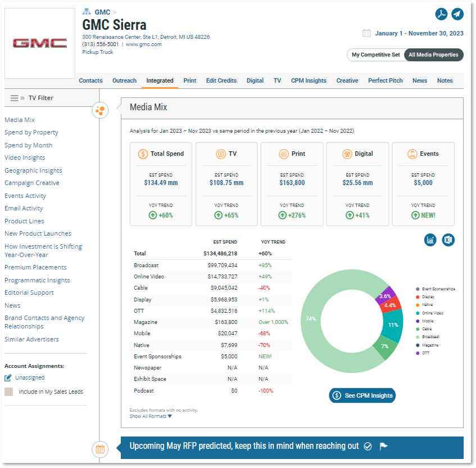Click the Online Video legend swatch
476x468 pixels.
pos(418,313)
